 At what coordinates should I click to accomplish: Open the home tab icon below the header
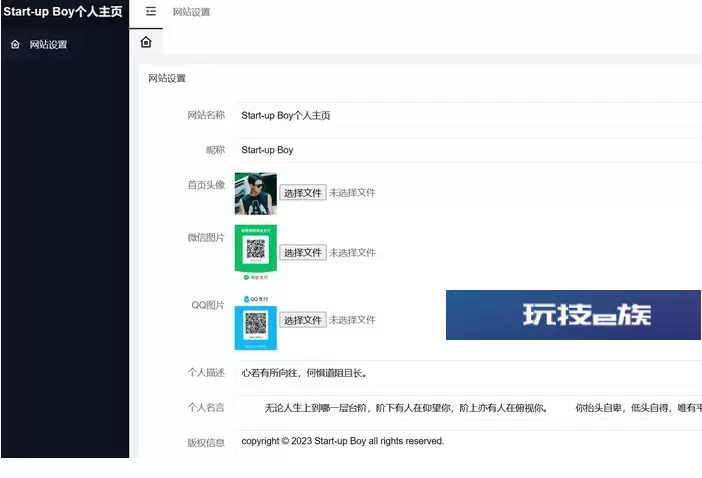146,43
